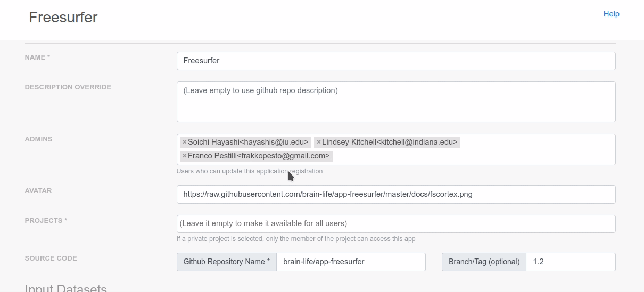This screenshot has width=644, height=292.
Task: Select the Lindsey Kitchell admin tag
Action: click(390, 142)
